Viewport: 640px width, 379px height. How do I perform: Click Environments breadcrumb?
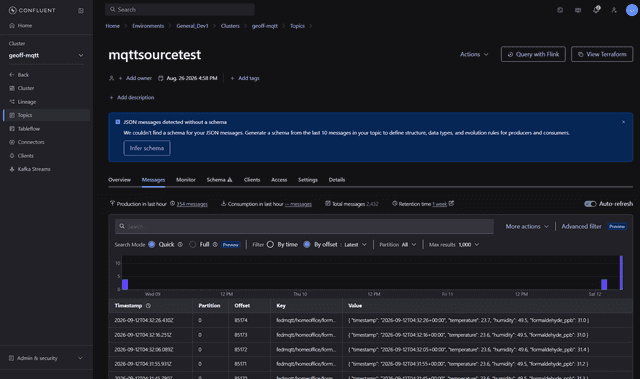[x=148, y=26]
